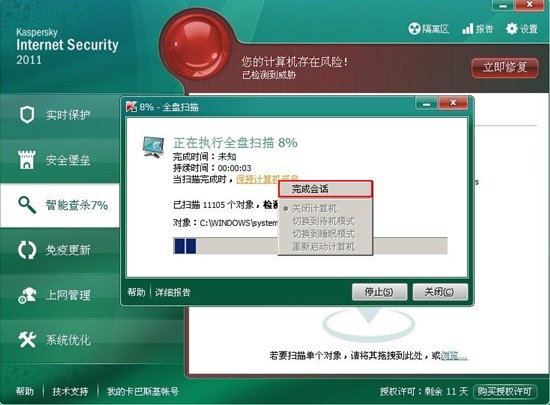Open the 隔离区 quarantine icon
550x405 pixels.
coord(414,29)
